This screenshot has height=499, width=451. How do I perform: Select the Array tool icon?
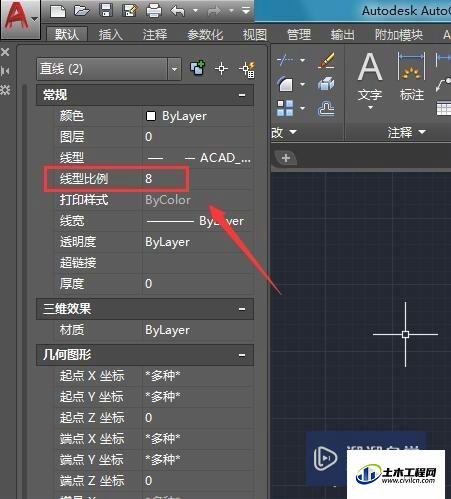click(x=285, y=108)
